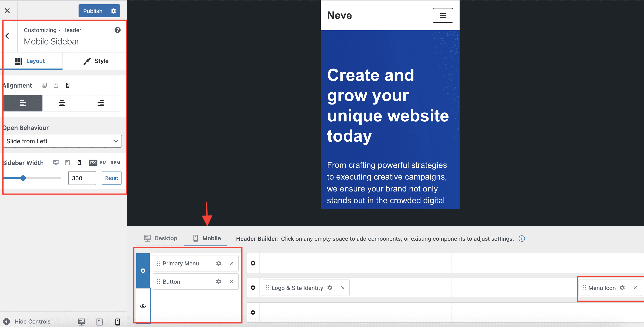Open Primary Menu component settings gear
The height and width of the screenshot is (327, 644).
coord(218,263)
